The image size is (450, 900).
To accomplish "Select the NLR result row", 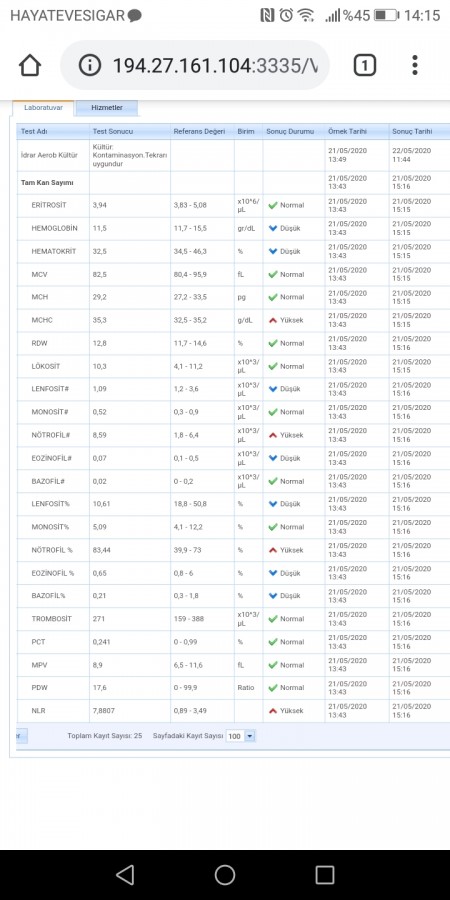I will pos(233,711).
